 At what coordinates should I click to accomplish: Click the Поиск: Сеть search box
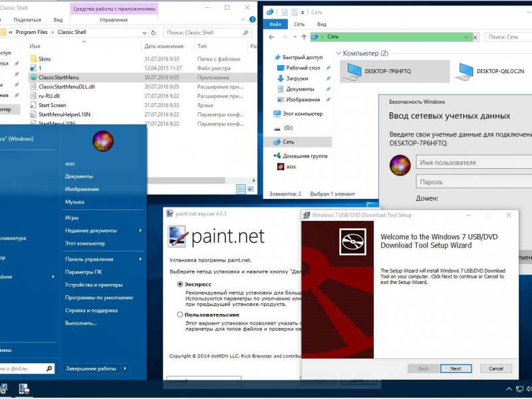point(508,37)
